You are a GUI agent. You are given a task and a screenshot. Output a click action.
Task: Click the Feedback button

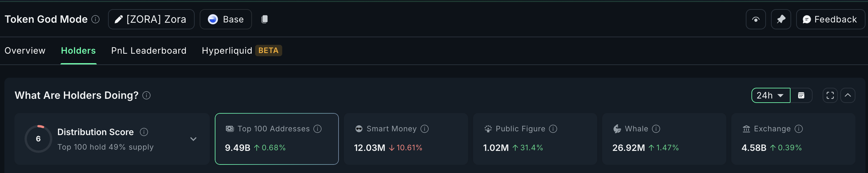pyautogui.click(x=830, y=19)
